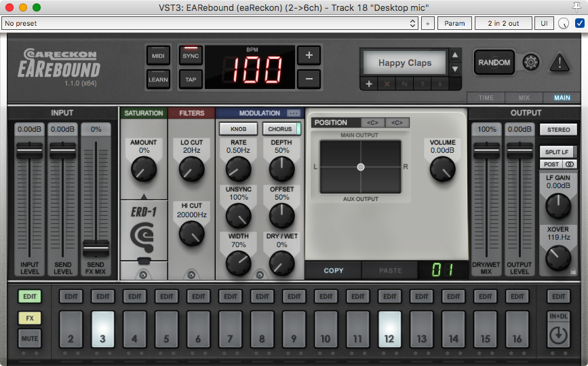Select the next preset with the down arrow
This screenshot has height=366, width=588.
(455, 69)
